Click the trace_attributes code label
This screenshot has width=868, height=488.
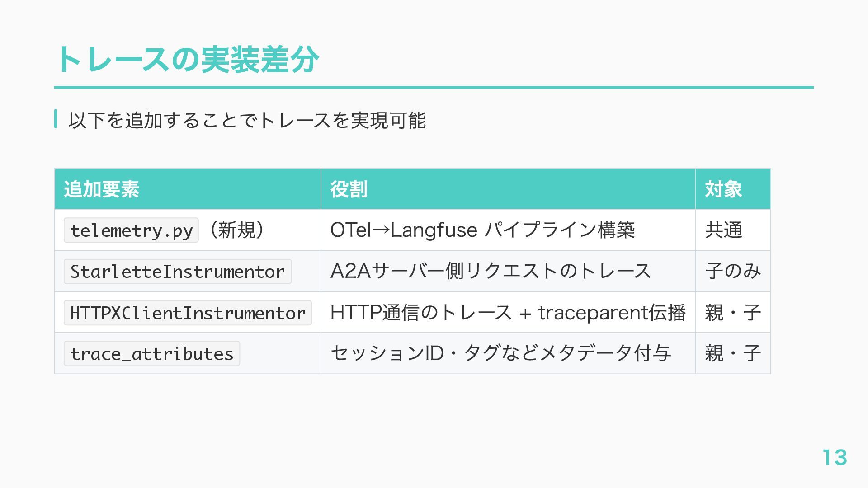(x=152, y=353)
